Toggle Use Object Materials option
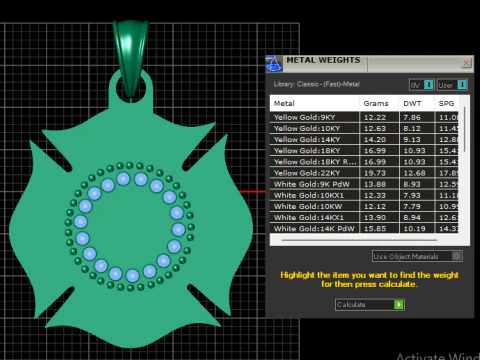480x360 pixels. click(x=417, y=256)
